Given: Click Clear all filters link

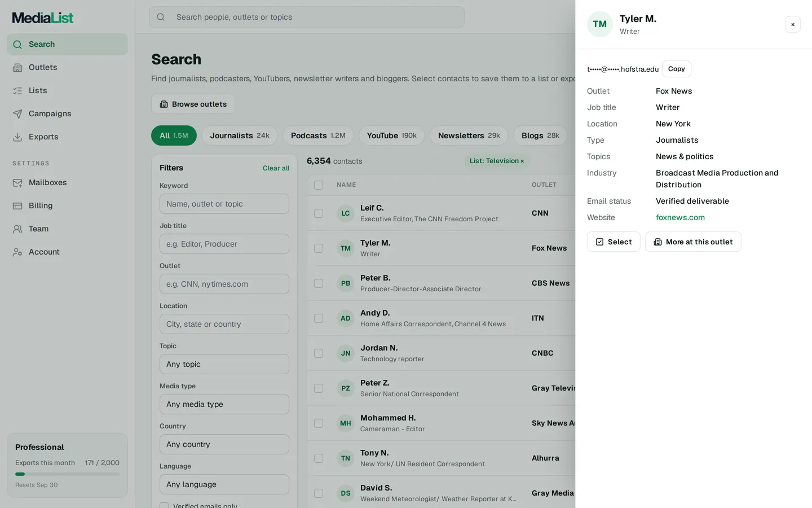Looking at the screenshot, I should click(276, 168).
